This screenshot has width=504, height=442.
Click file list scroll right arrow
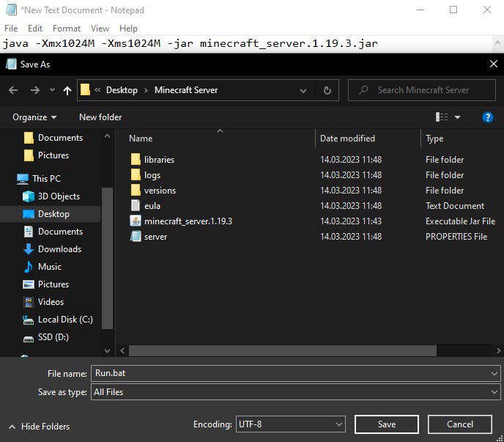pyautogui.click(x=498, y=350)
